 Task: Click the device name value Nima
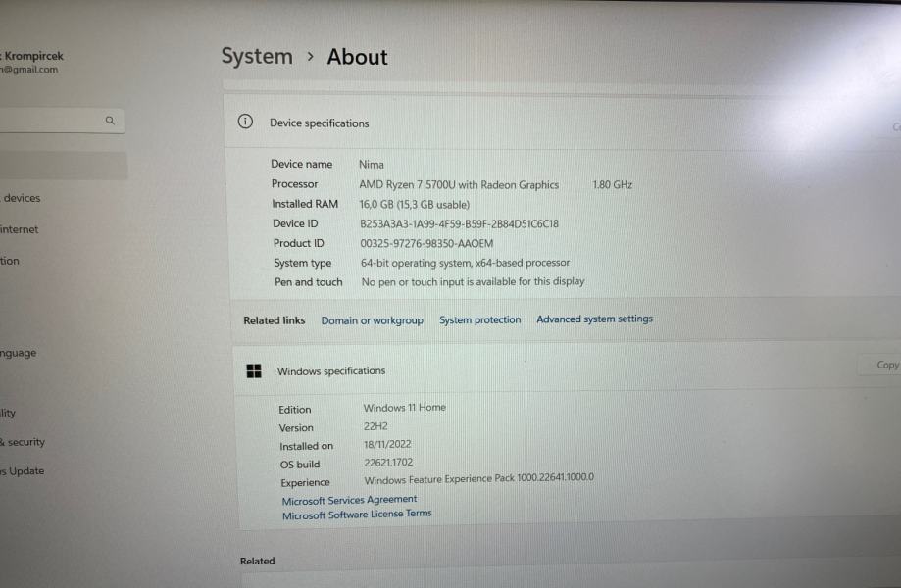372,165
